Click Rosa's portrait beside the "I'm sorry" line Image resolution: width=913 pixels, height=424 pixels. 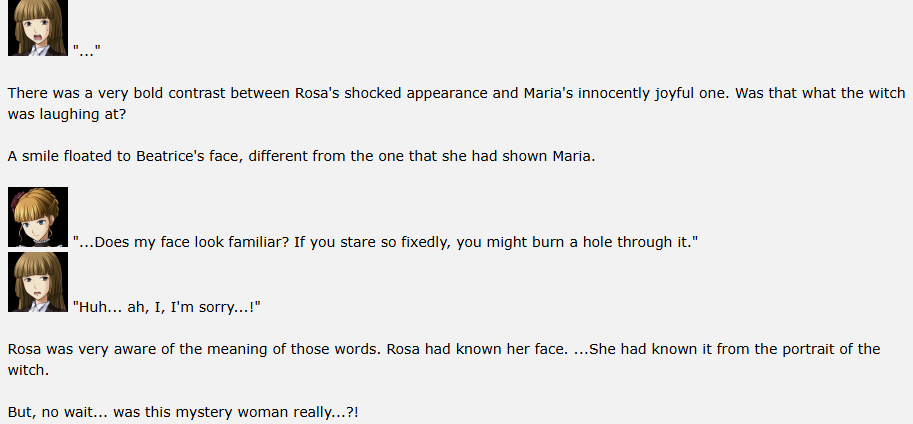click(x=38, y=282)
